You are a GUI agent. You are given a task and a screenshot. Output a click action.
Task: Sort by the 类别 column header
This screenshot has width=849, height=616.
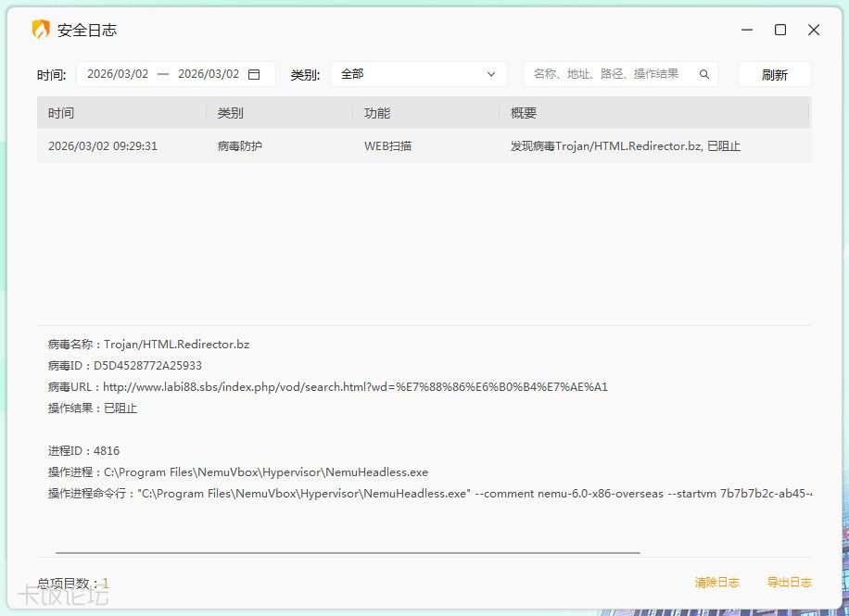(231, 113)
